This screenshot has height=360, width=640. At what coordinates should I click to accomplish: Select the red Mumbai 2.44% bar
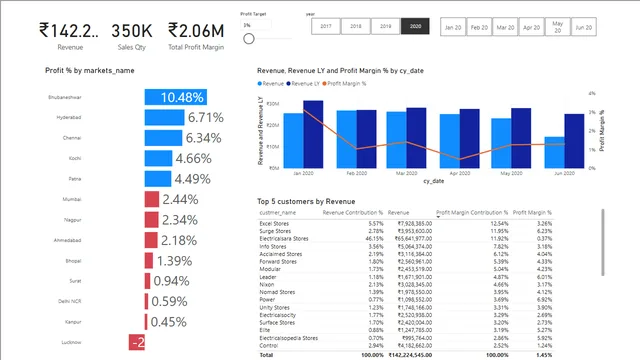[152, 199]
